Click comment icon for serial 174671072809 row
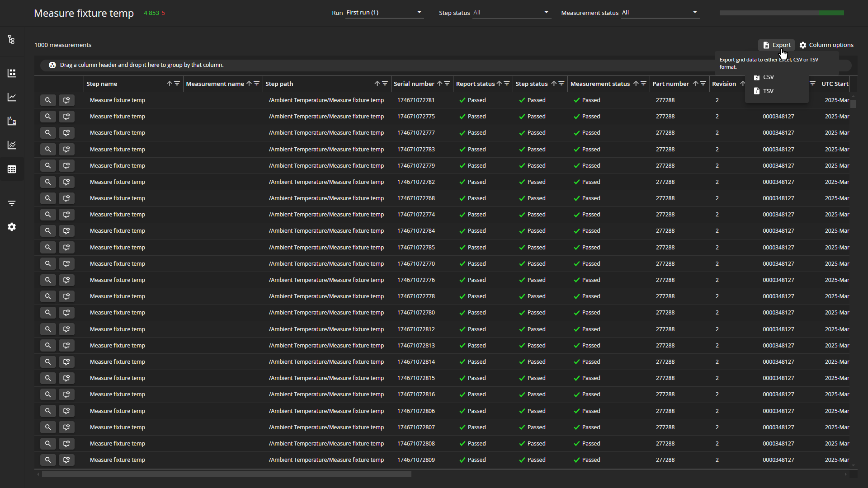 (x=66, y=460)
